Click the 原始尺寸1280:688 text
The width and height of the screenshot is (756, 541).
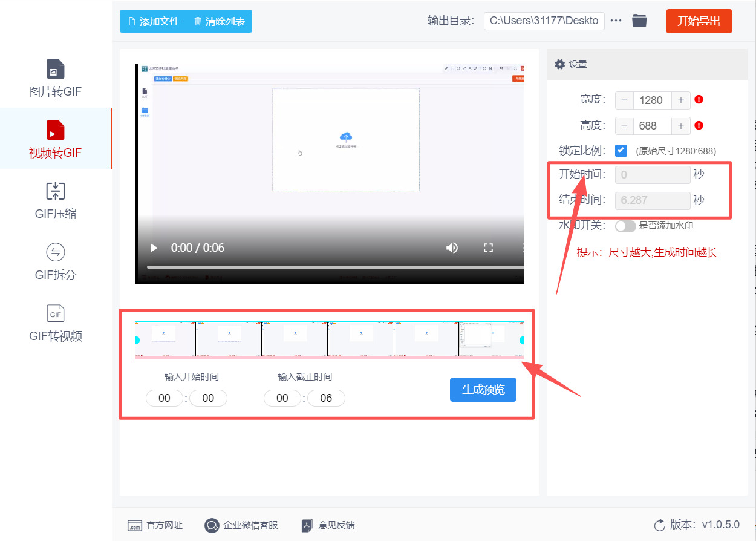[x=676, y=151]
